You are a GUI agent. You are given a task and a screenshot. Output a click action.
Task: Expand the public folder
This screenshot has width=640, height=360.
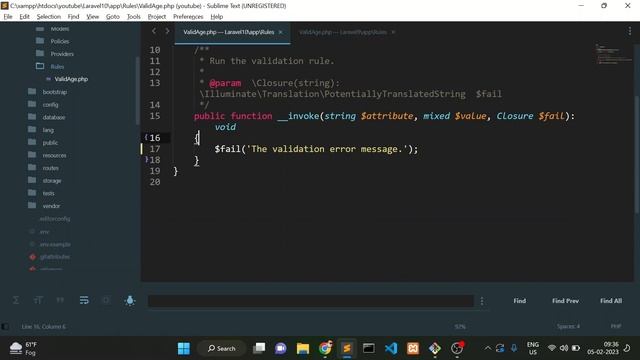point(50,143)
